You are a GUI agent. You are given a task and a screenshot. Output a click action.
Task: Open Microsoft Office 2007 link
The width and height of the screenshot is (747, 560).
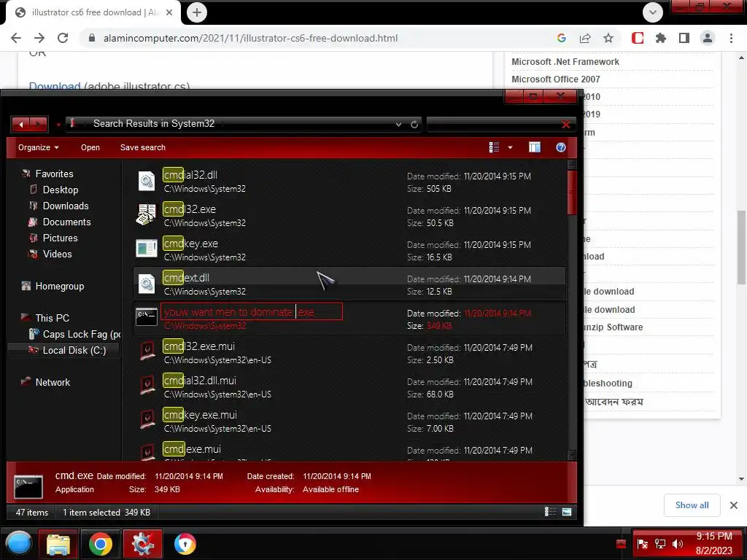tap(555, 79)
